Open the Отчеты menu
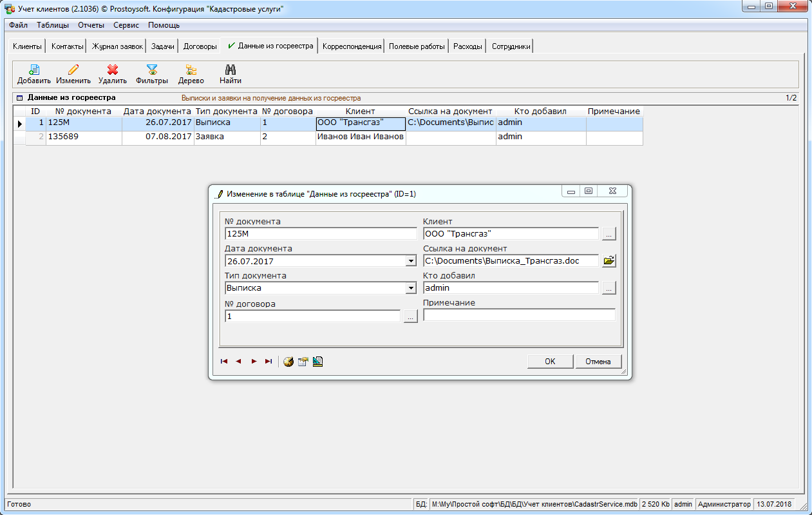The image size is (812, 515). 91,25
